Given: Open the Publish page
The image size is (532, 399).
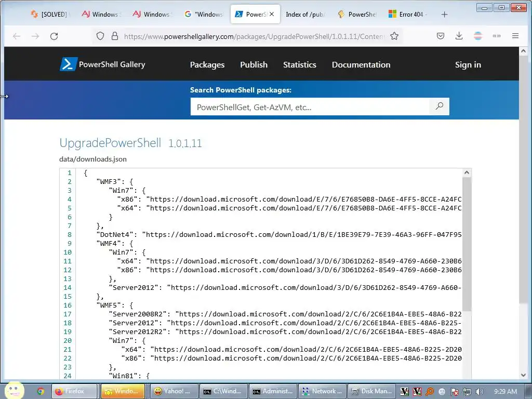Looking at the screenshot, I should click(x=254, y=64).
